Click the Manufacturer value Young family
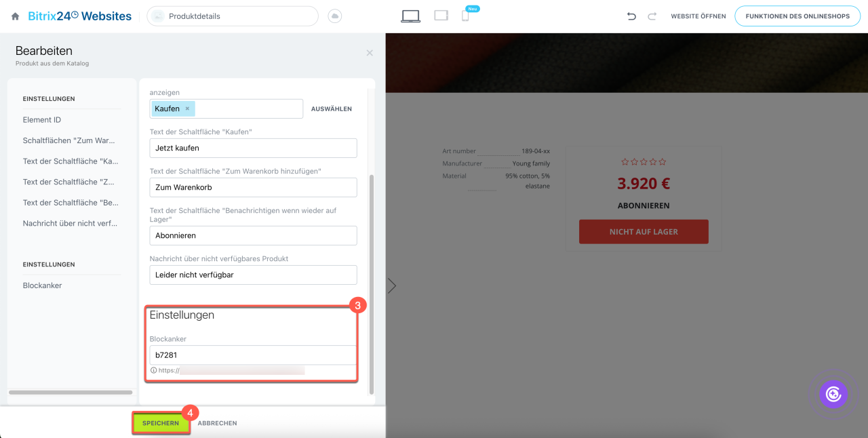This screenshot has width=868, height=438. pos(531,163)
